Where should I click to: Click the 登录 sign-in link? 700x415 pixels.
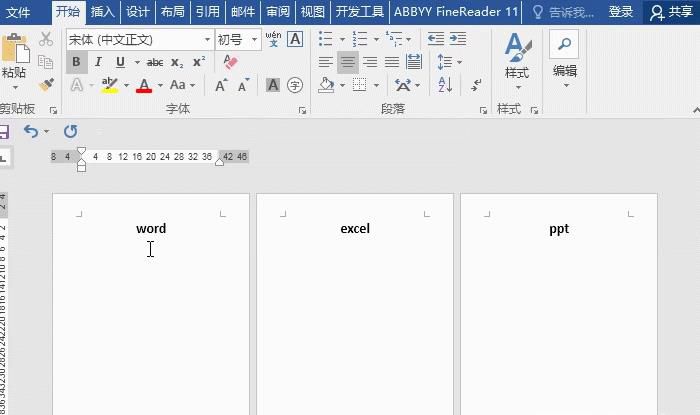click(x=621, y=12)
